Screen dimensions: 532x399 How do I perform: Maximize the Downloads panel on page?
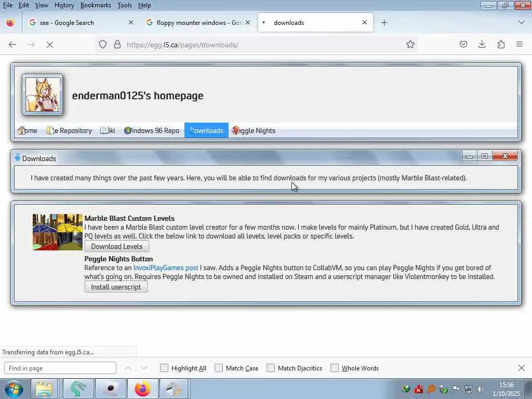(485, 156)
